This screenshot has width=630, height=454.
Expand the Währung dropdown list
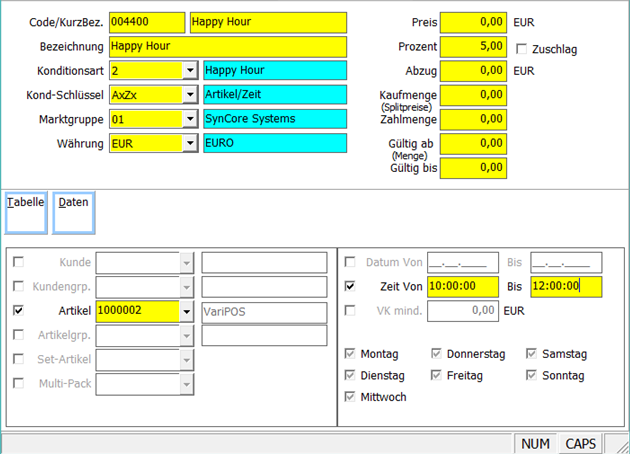point(189,143)
